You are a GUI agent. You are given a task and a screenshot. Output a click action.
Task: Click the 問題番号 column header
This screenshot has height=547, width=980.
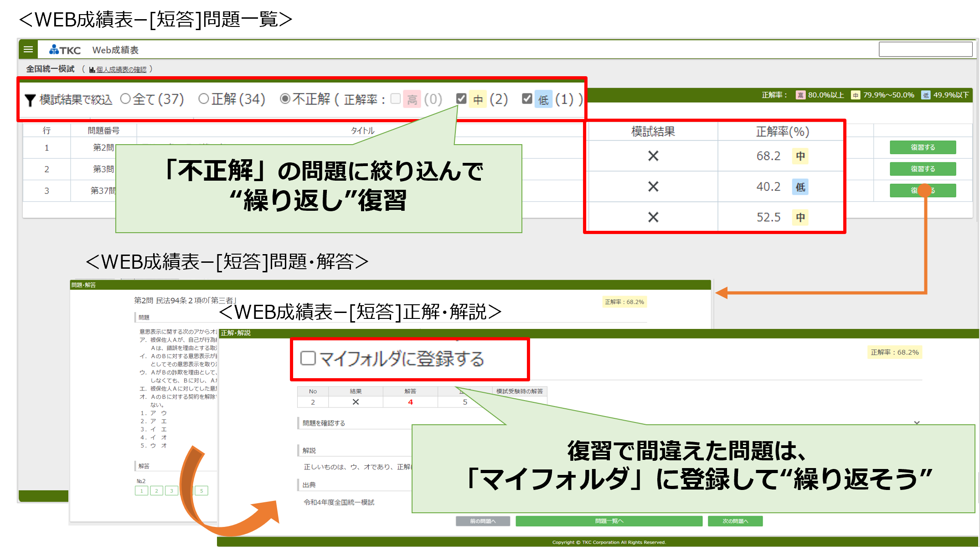[103, 130]
